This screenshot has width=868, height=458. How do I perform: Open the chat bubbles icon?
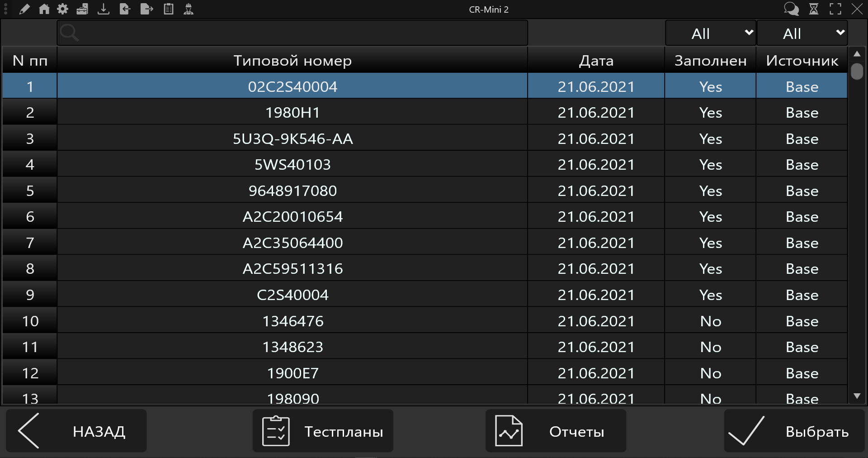coord(791,9)
